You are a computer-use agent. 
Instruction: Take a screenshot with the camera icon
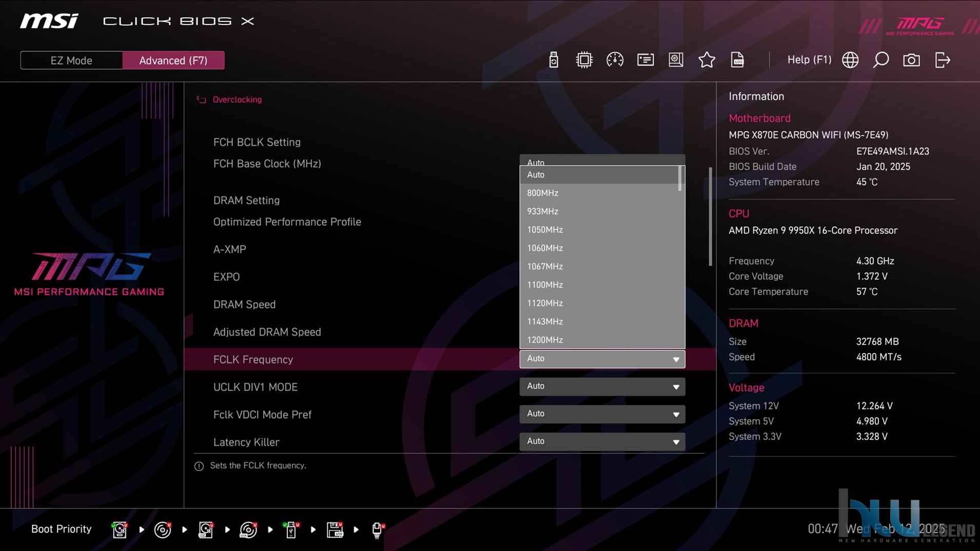pos(911,60)
